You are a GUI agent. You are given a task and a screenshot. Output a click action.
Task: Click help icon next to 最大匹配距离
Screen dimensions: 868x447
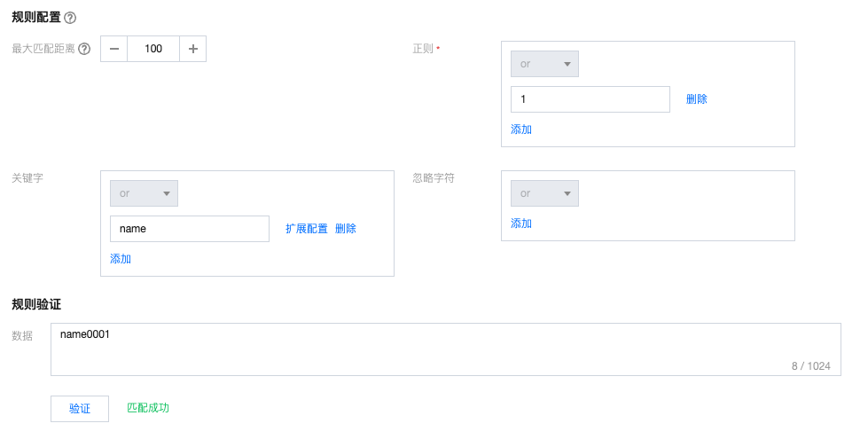[x=84, y=50]
